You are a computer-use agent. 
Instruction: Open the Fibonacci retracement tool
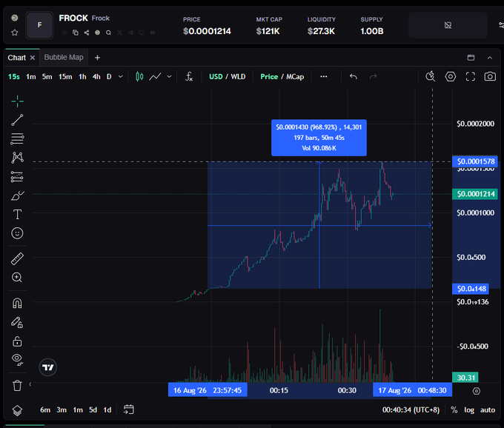(x=17, y=138)
